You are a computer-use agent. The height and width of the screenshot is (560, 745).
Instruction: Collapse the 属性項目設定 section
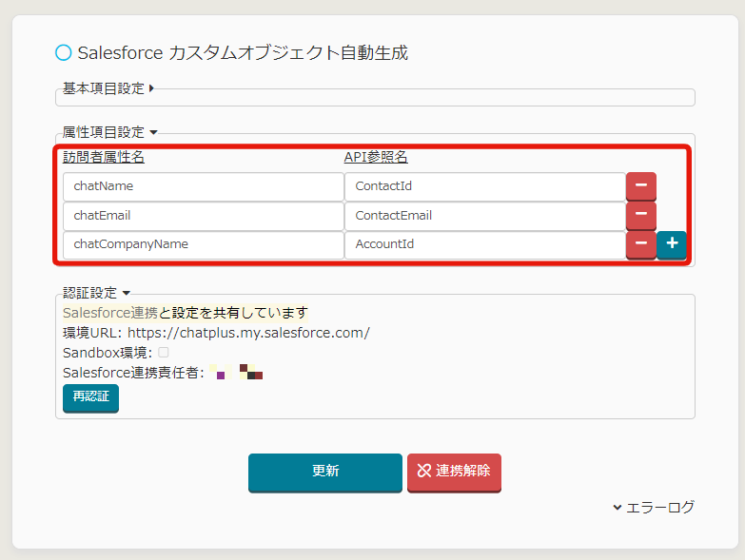[109, 132]
